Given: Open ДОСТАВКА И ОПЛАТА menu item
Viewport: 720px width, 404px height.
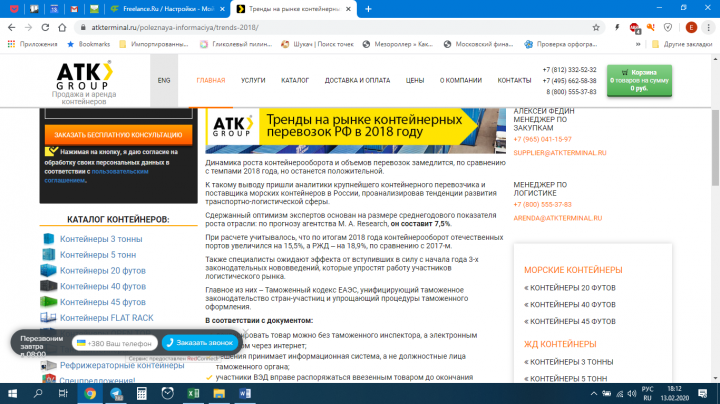Looking at the screenshot, I should pos(357,80).
